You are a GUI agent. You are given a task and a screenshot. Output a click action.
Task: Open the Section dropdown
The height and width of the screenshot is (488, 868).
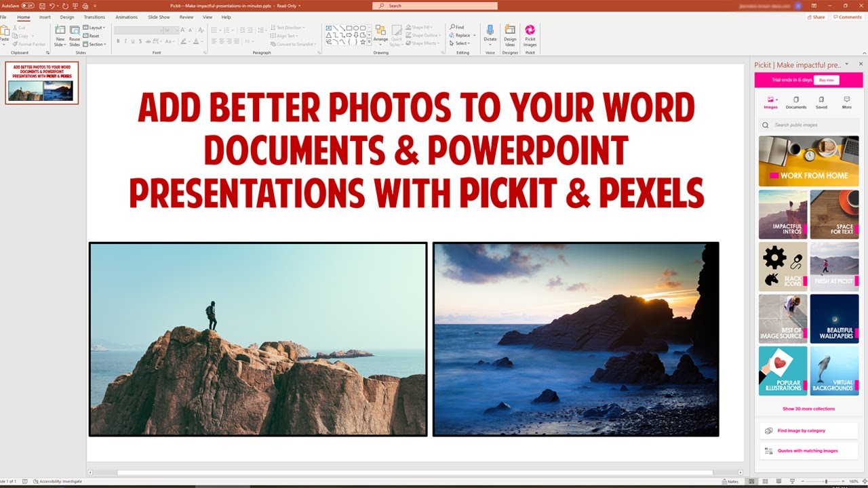click(95, 44)
